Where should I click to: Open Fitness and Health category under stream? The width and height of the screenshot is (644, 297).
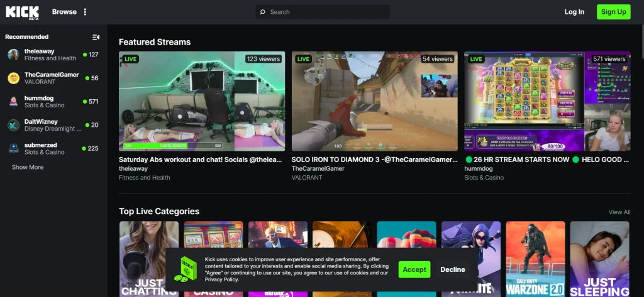(x=144, y=178)
